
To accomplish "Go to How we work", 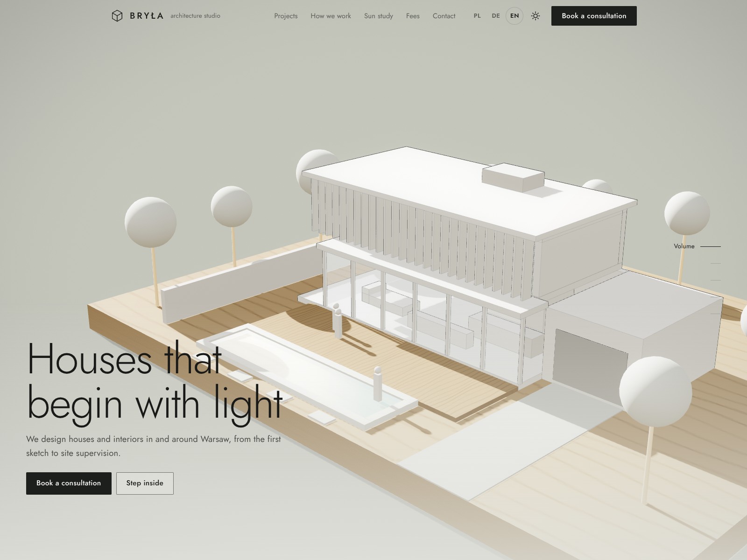I will coord(331,16).
